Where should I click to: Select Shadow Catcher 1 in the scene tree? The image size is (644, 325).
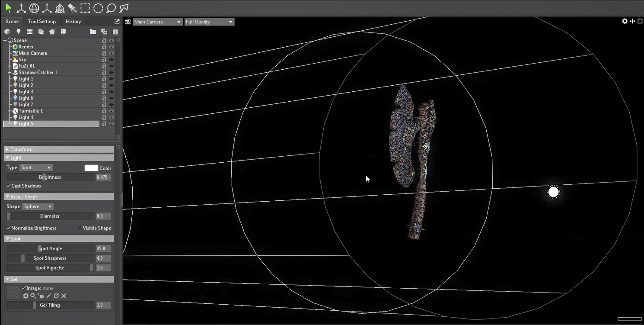[38, 73]
